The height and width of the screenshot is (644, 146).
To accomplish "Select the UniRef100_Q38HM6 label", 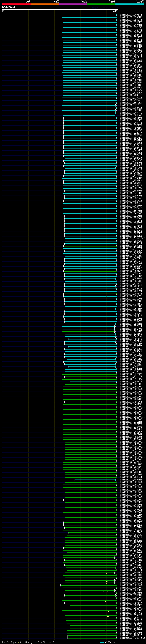I will [x=131, y=45].
